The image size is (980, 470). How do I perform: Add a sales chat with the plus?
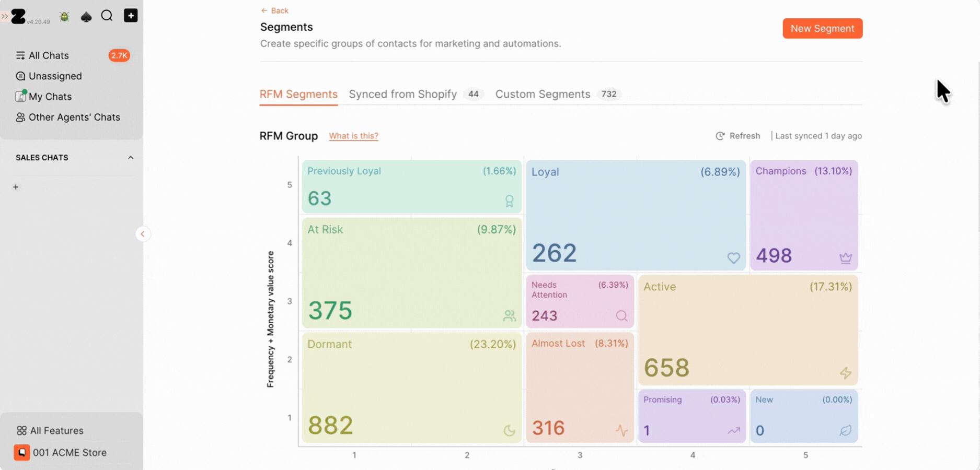tap(16, 187)
